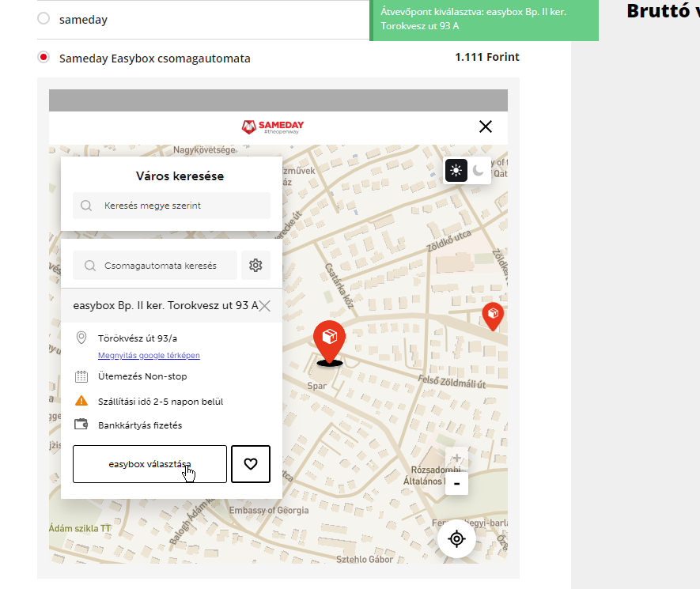Viewport: 700px width, 589px height.
Task: Switch map to dark mode moon icon
Action: [x=479, y=171]
